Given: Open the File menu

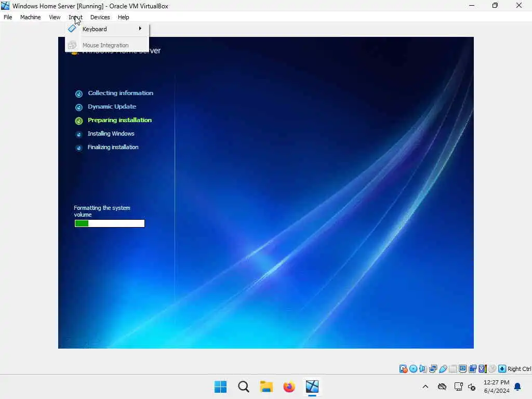Looking at the screenshot, I should [x=8, y=17].
